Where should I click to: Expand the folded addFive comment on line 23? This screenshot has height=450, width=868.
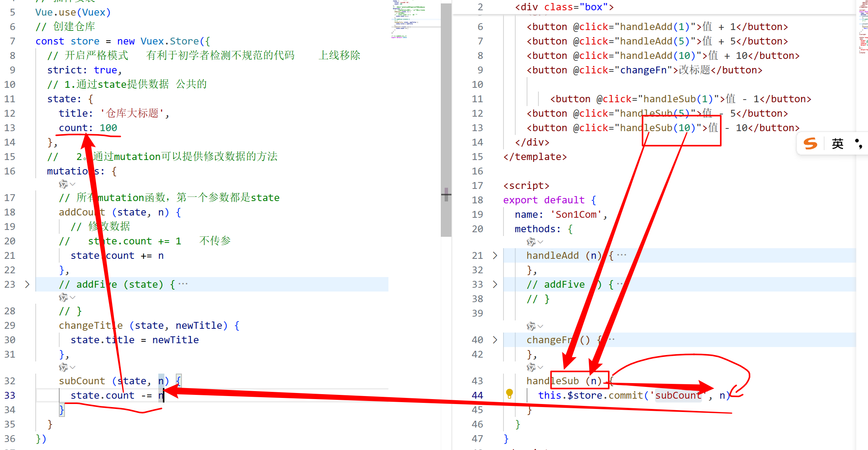[x=27, y=284]
